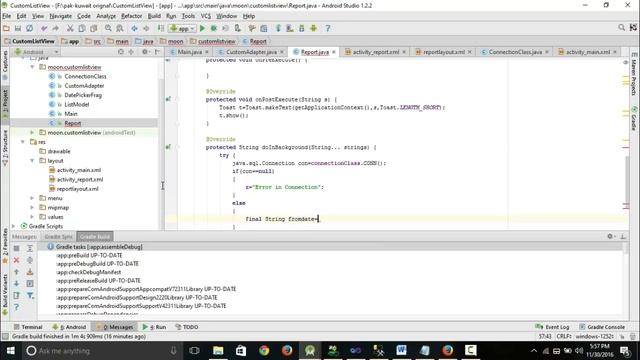
Task: Click the Ask me anything search box
Action: point(100,351)
